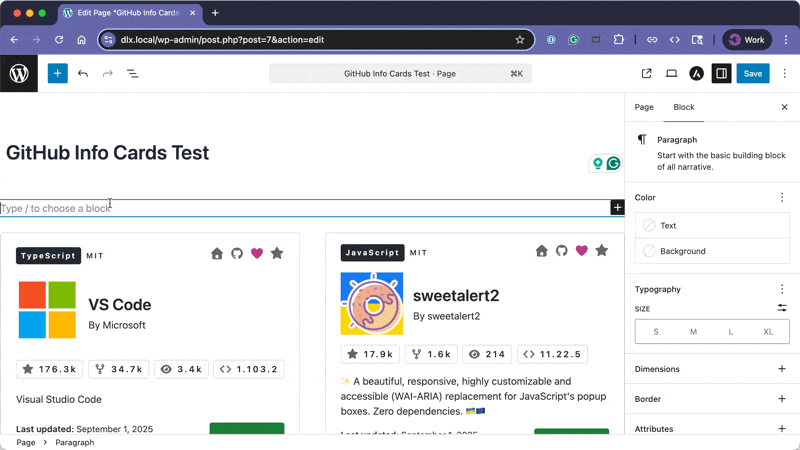This screenshot has height=450, width=800.
Task: Open the block inserter plus button
Action: [x=57, y=73]
